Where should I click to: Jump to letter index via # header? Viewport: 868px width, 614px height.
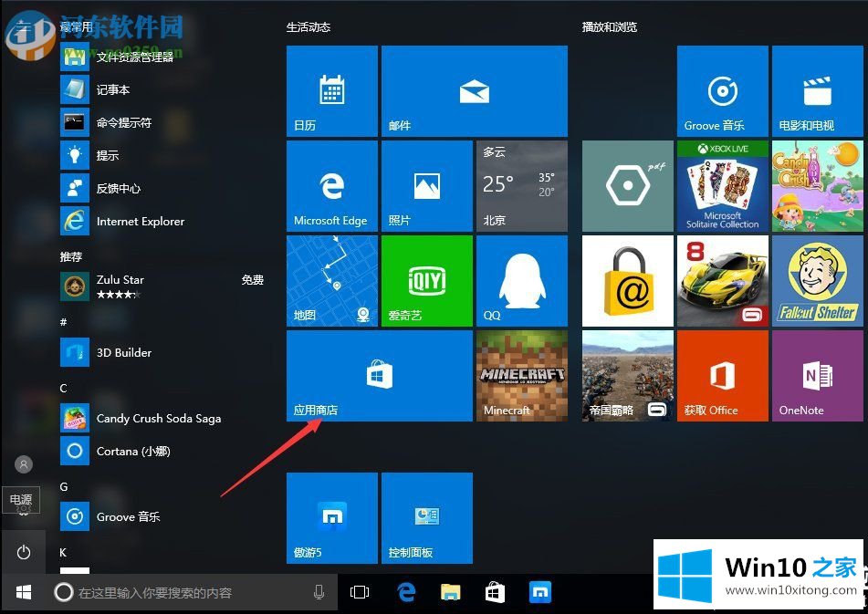[64, 322]
